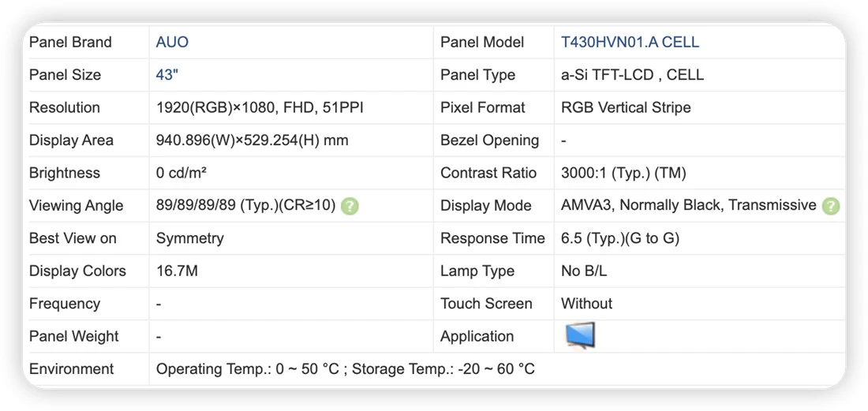Open the AUO panel brand link

point(172,42)
